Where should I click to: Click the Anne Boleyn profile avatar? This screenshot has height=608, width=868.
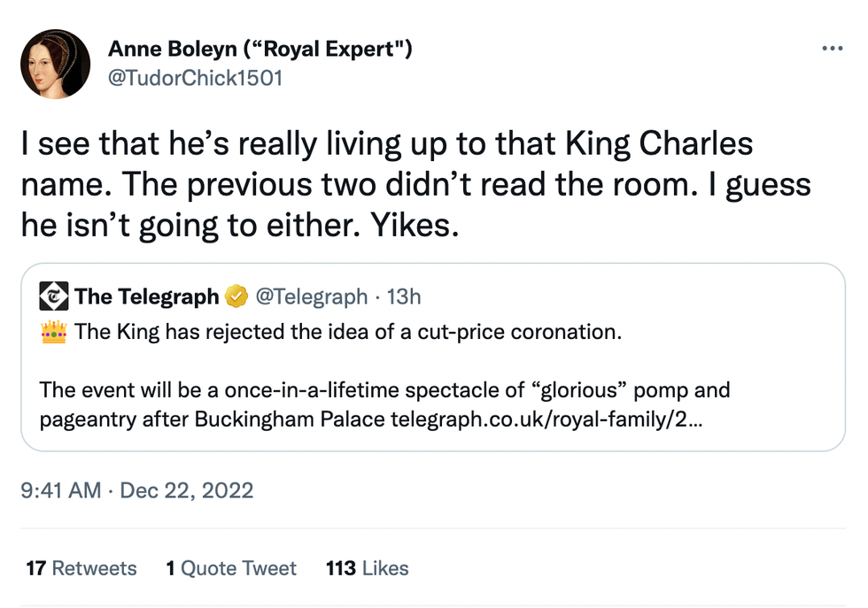tap(56, 64)
